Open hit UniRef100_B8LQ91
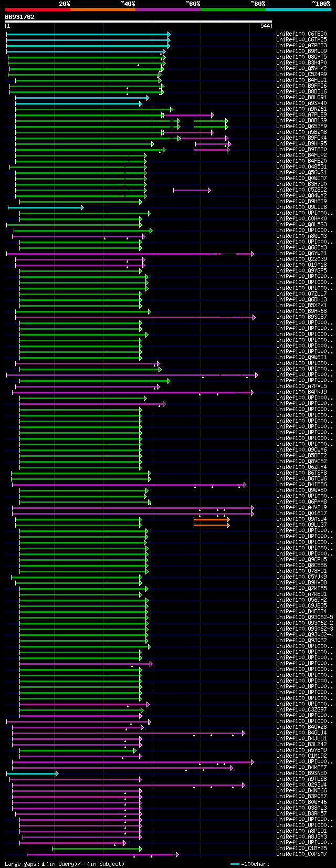 click(x=301, y=98)
